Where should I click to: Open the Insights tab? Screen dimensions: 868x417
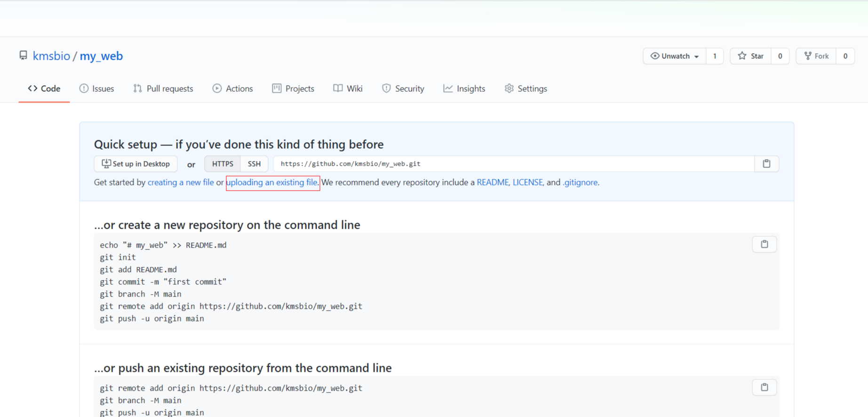point(464,88)
